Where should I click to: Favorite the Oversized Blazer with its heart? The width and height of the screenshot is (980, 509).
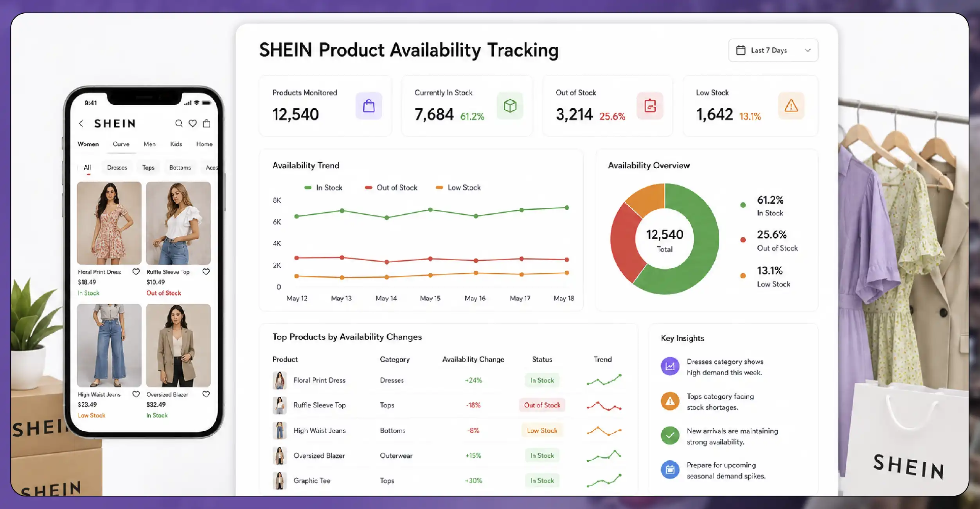coord(206,394)
